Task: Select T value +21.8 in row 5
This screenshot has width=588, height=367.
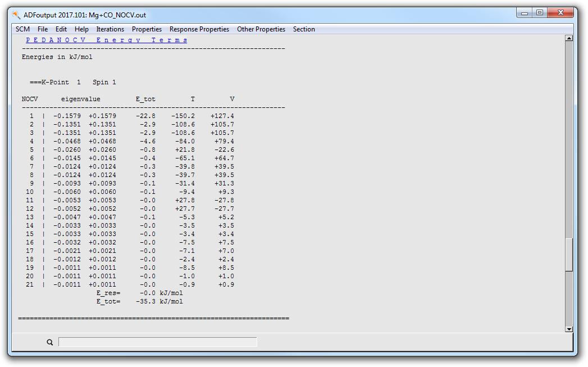Action: [x=185, y=149]
